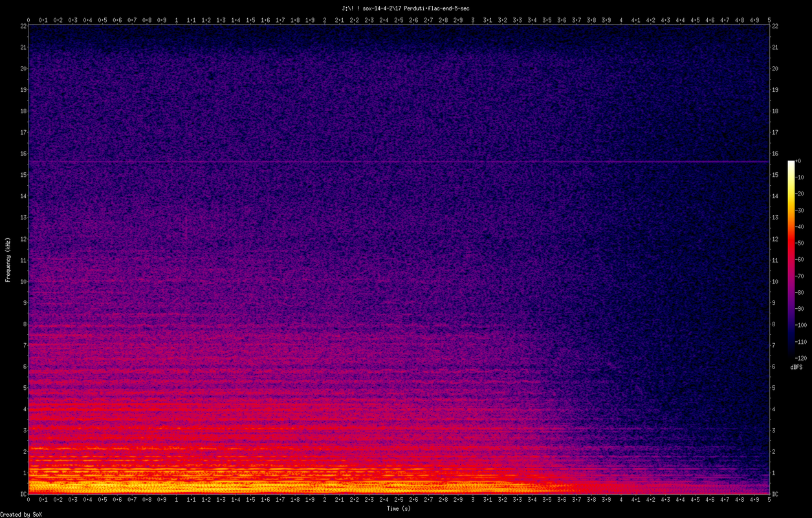
Task: Click "DC" label on right frequency axis
Action: coord(776,494)
